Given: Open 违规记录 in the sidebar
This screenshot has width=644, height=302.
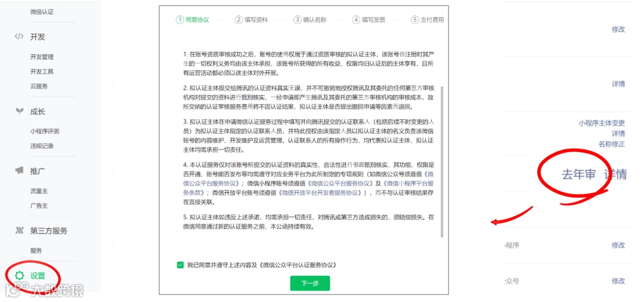Looking at the screenshot, I should pyautogui.click(x=42, y=146).
